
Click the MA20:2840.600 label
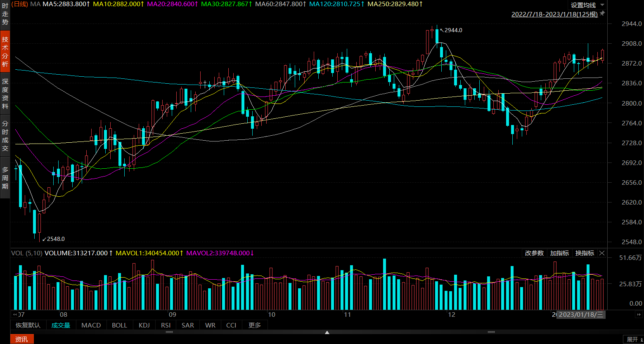[x=173, y=4]
